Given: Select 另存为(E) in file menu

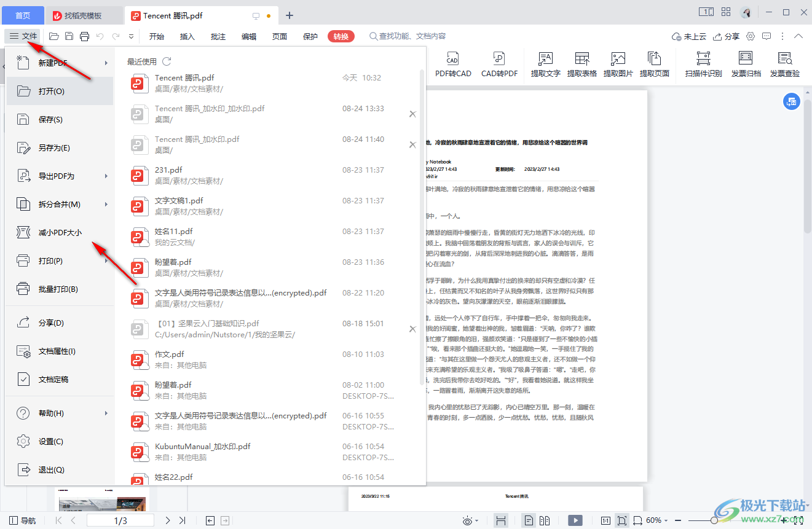Looking at the screenshot, I should click(x=60, y=147).
